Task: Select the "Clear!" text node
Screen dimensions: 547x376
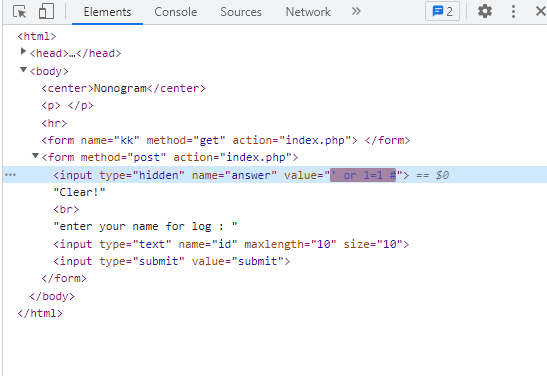Action: pos(79,192)
